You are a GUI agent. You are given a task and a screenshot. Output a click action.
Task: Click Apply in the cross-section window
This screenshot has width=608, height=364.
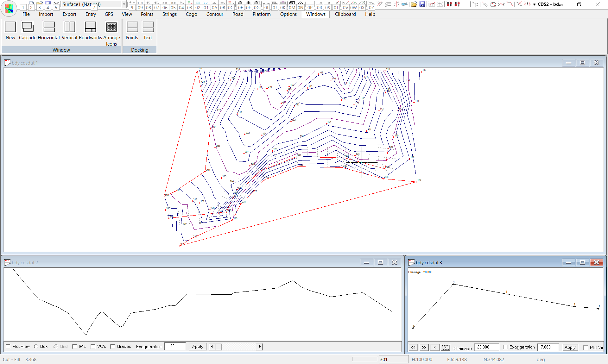[570, 347]
